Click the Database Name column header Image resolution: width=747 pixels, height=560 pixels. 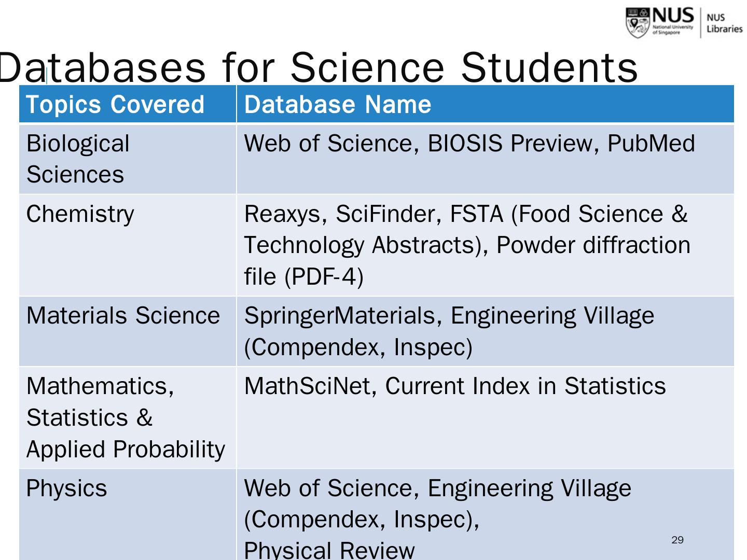pos(338,104)
